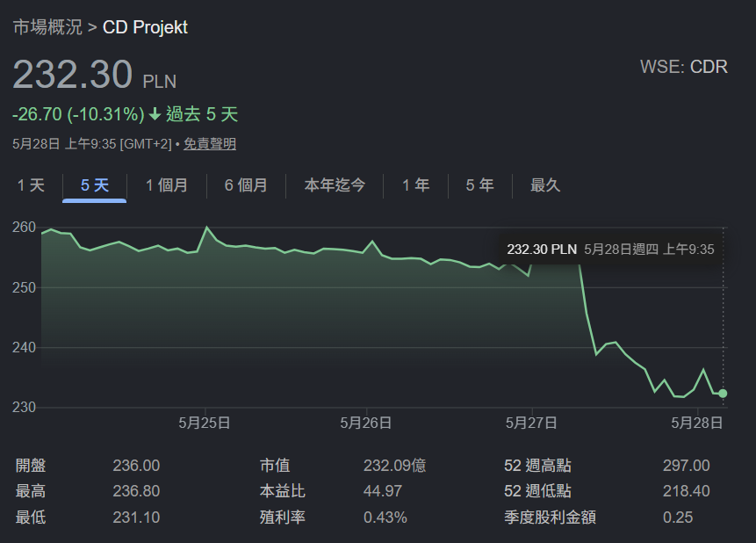Image resolution: width=756 pixels, height=543 pixels.
Task: Select the 1 年 chart range
Action: (x=415, y=185)
